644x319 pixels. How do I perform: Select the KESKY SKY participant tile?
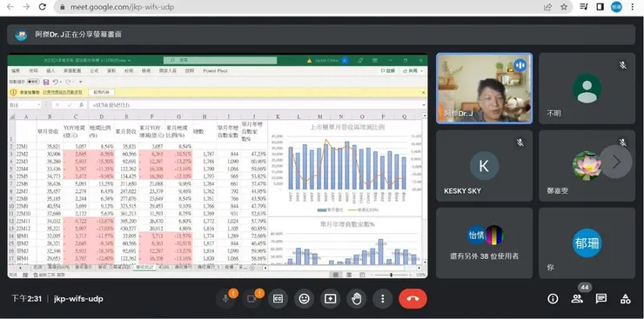(x=484, y=166)
